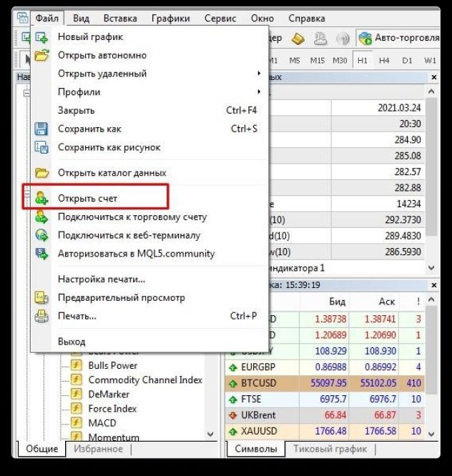Close the data window panel
Image resolution: width=452 pixels, height=476 pixels.
tap(434, 77)
